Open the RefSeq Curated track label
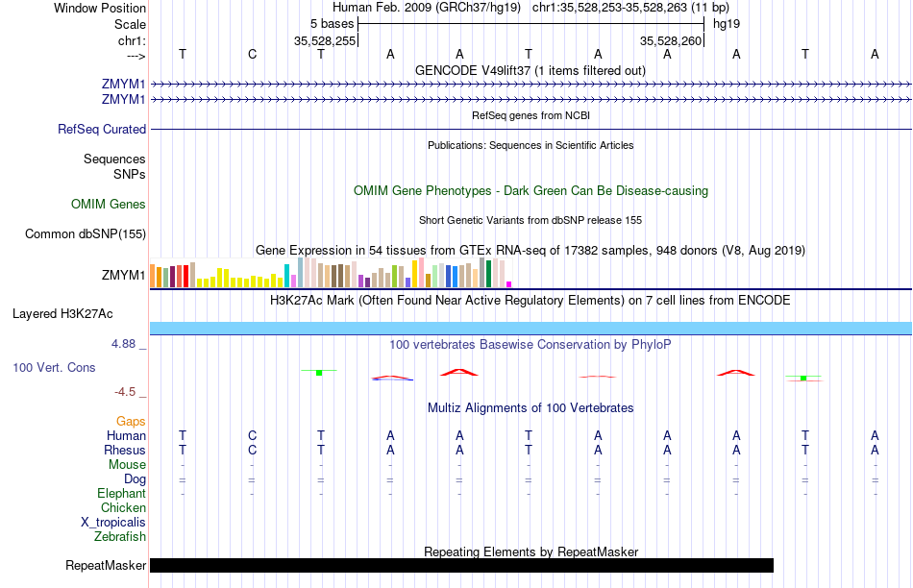 pyautogui.click(x=102, y=129)
